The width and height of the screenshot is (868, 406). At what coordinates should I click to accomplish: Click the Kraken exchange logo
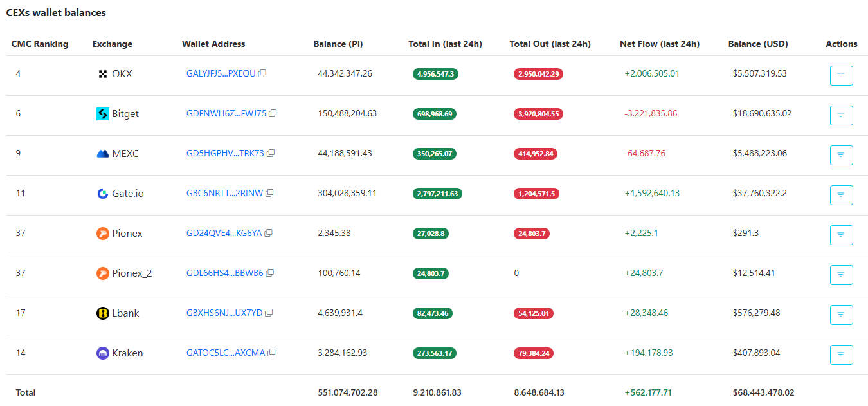[x=102, y=353]
